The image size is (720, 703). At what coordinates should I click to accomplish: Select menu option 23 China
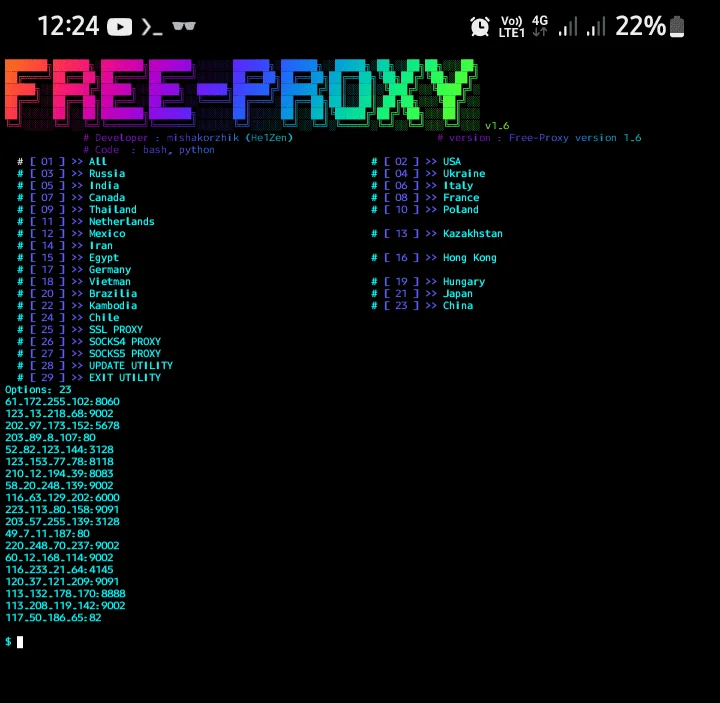pos(422,305)
